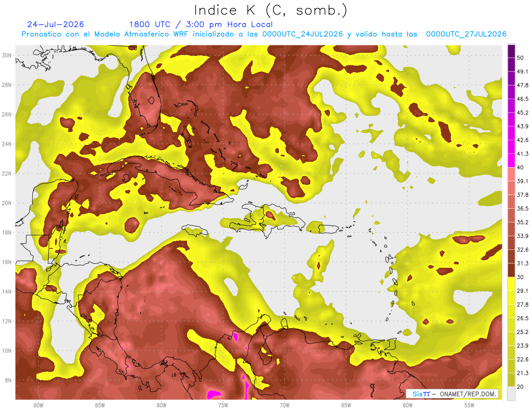Select the "20N" latitude label

point(8,203)
